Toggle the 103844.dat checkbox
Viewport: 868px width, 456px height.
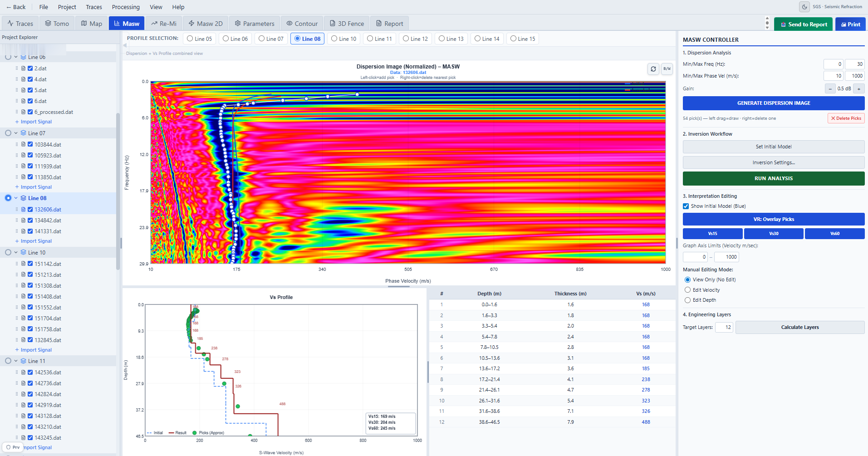[x=30, y=145]
